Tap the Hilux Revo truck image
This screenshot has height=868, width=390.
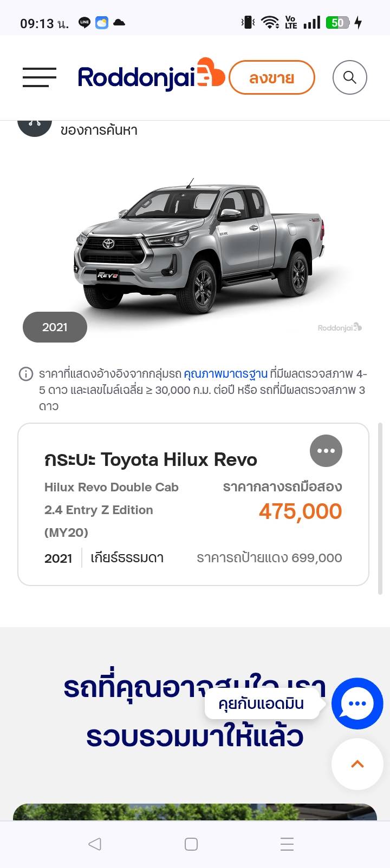(200, 246)
